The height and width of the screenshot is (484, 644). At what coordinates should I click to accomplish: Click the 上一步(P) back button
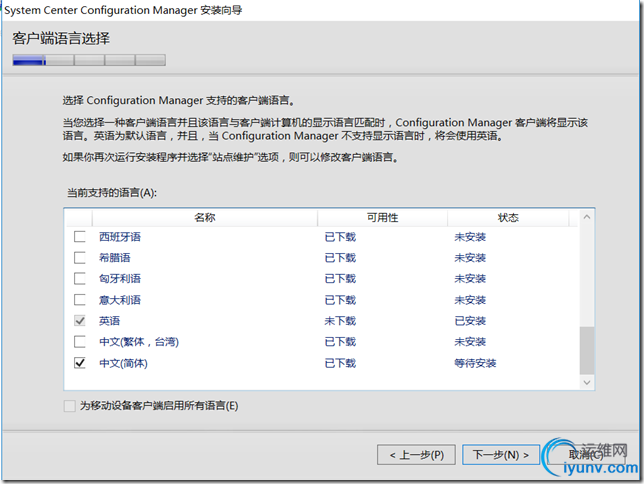[x=416, y=455]
